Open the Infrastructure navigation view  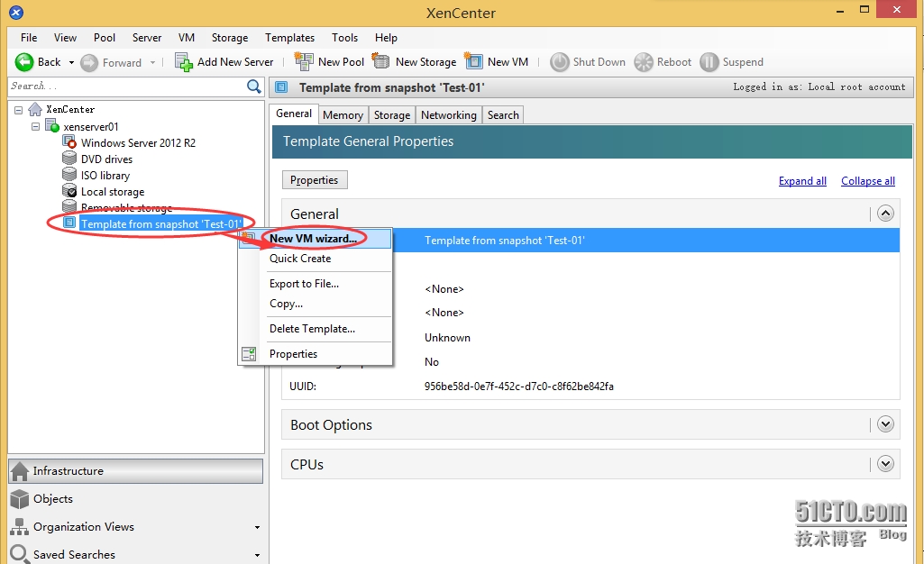point(135,471)
